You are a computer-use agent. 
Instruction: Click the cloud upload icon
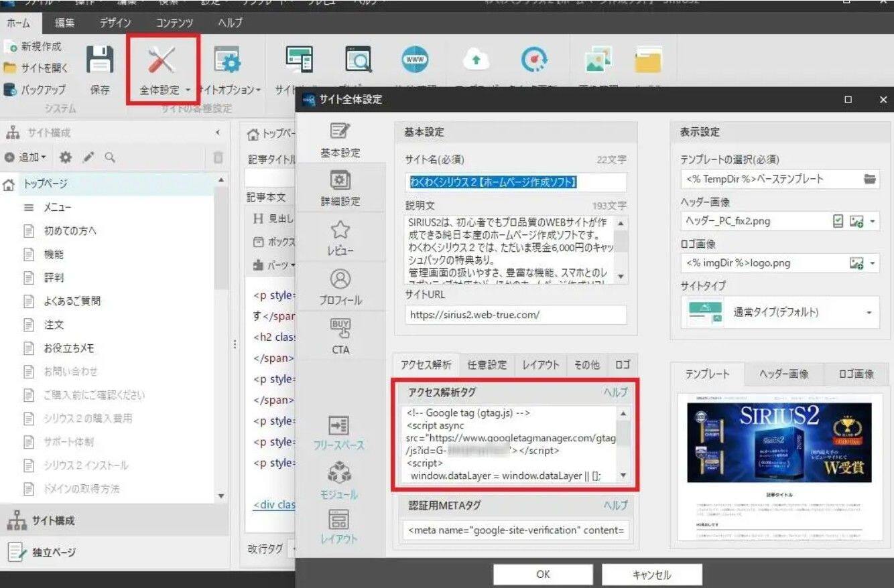click(476, 60)
